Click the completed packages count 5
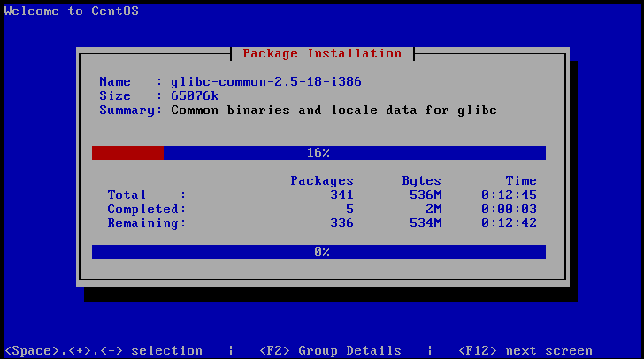 pos(349,209)
